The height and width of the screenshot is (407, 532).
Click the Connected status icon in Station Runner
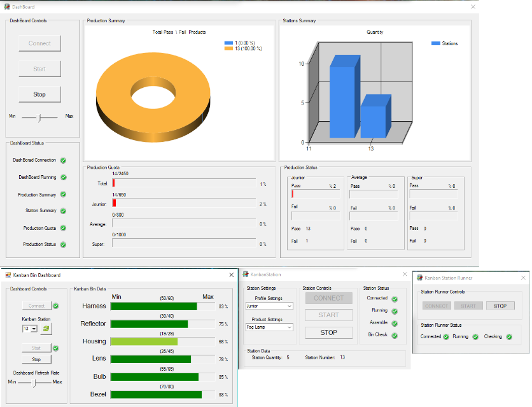(x=446, y=337)
